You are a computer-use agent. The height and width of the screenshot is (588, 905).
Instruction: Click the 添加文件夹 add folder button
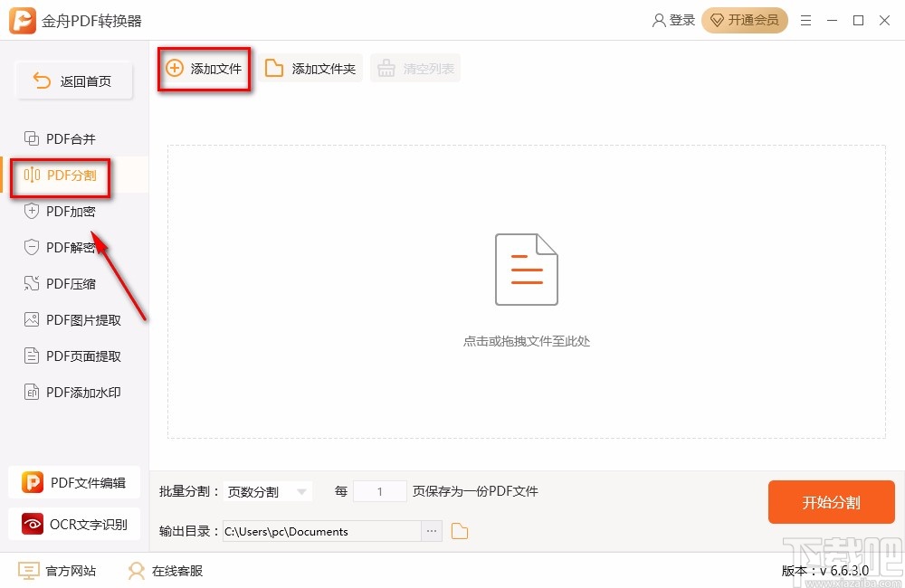310,69
